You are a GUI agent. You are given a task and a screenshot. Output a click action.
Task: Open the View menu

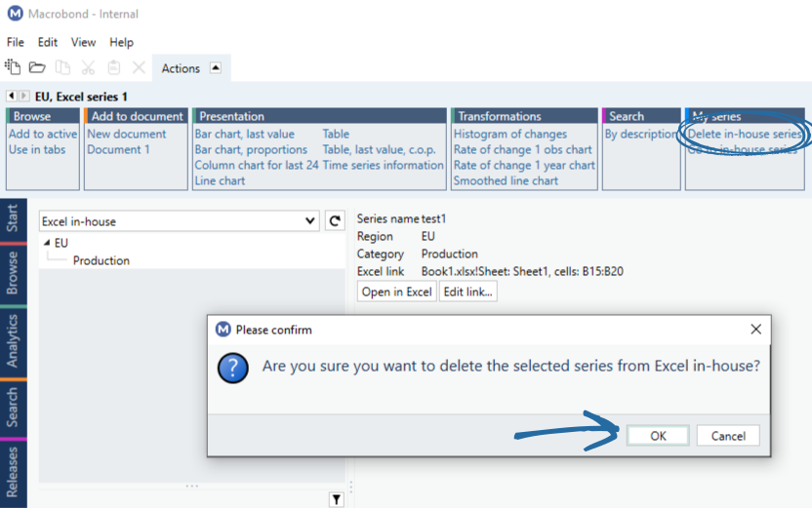pyautogui.click(x=83, y=42)
